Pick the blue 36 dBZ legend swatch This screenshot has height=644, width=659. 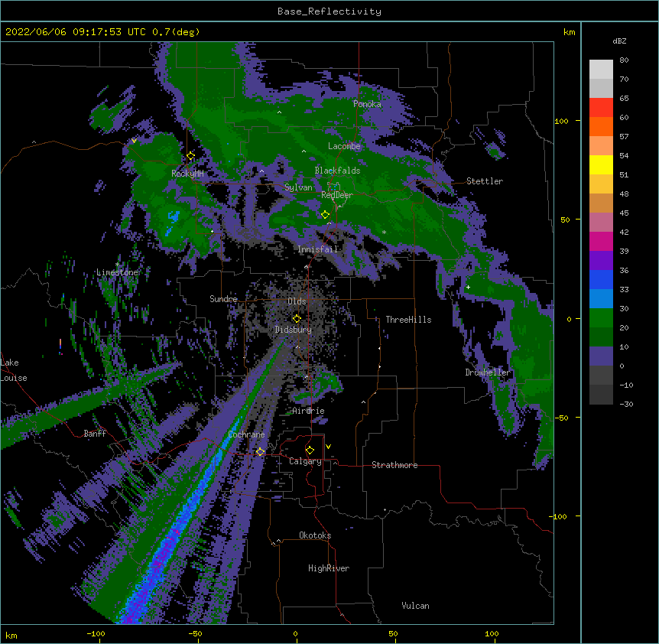click(x=601, y=279)
